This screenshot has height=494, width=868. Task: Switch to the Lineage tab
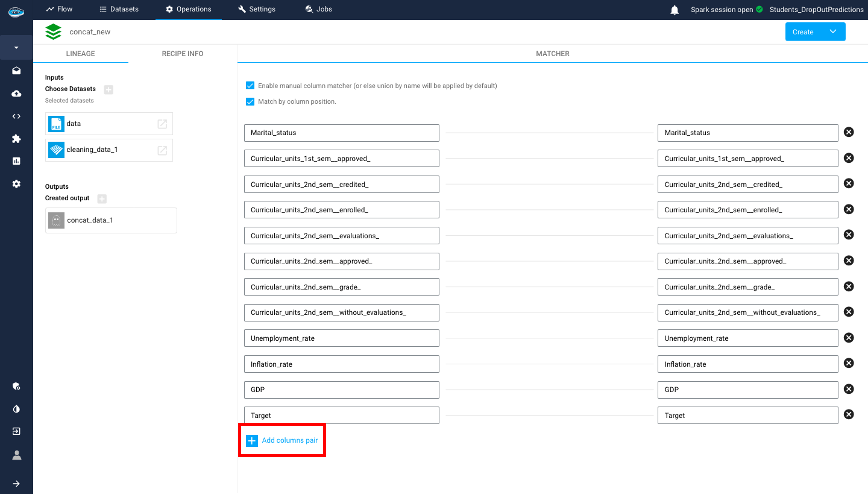point(80,54)
